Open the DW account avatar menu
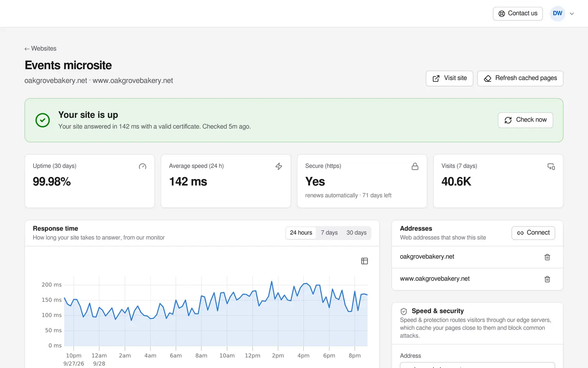Image resolution: width=588 pixels, height=368 pixels. pyautogui.click(x=557, y=13)
